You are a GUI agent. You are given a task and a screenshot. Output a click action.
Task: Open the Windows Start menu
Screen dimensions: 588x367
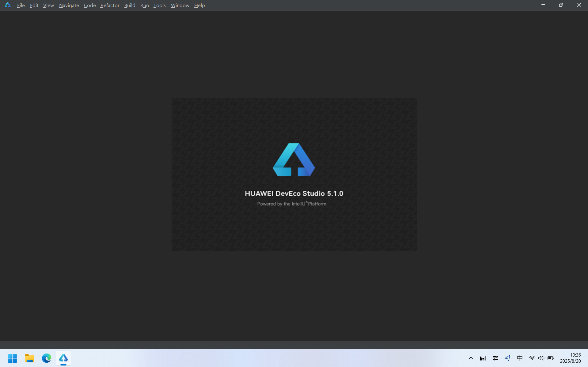pos(12,358)
